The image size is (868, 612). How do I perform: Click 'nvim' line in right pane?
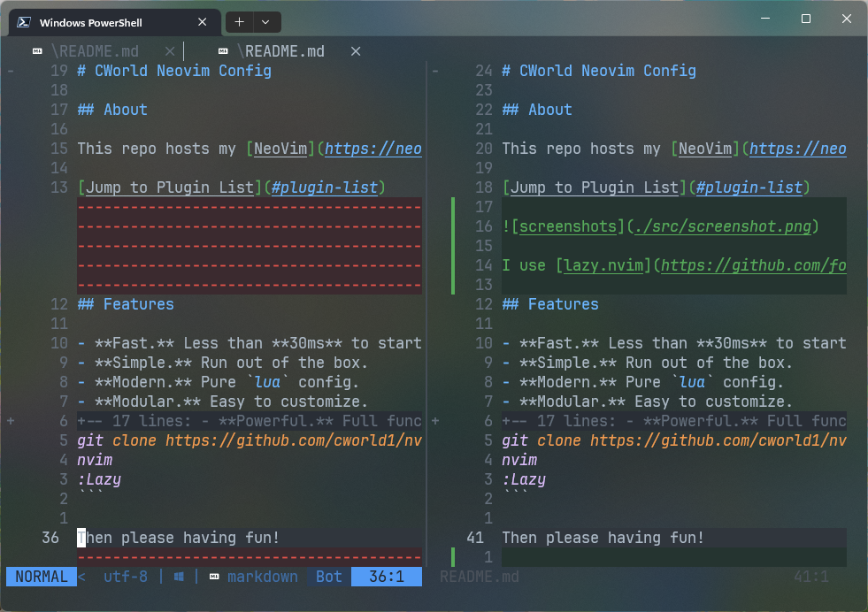click(519, 460)
